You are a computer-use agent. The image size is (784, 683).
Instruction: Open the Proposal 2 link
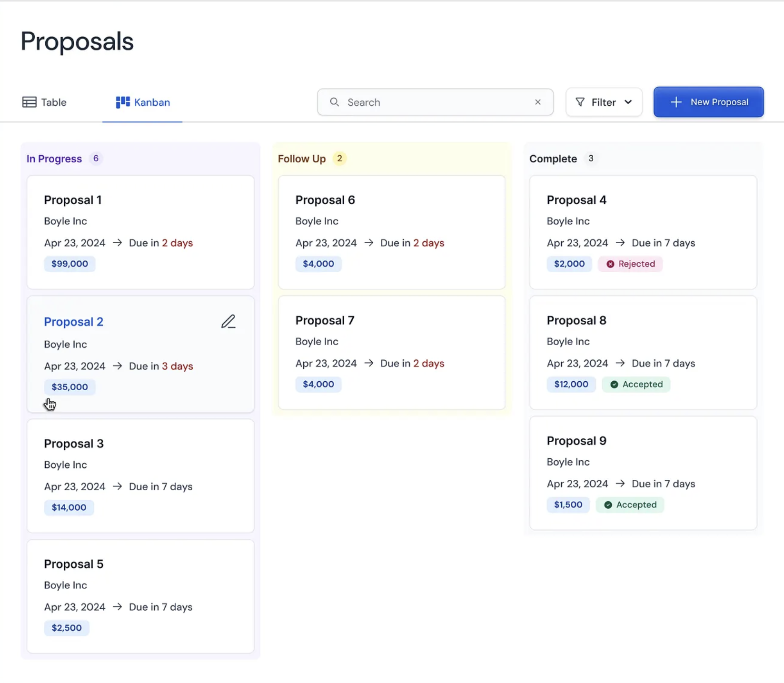pos(73,321)
